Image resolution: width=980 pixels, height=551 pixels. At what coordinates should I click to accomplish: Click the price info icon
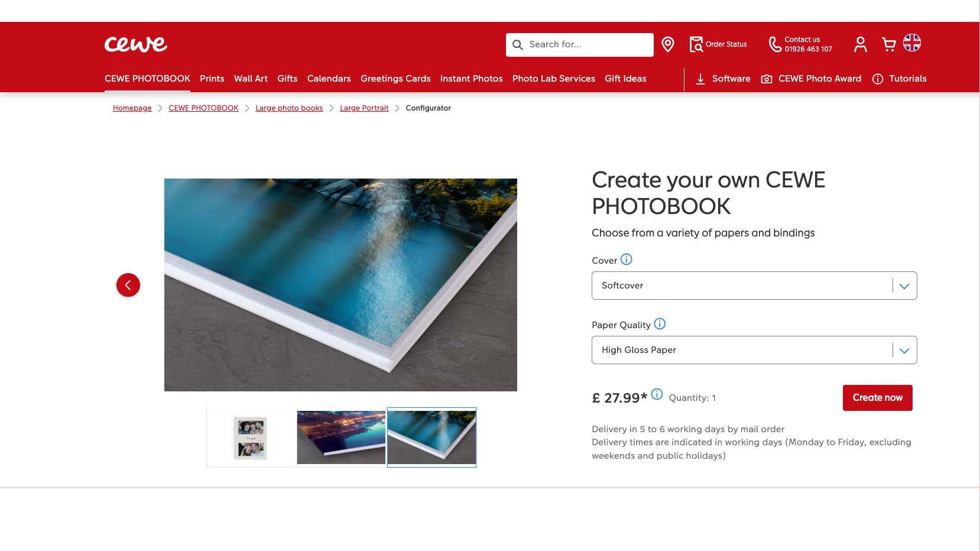click(x=657, y=394)
